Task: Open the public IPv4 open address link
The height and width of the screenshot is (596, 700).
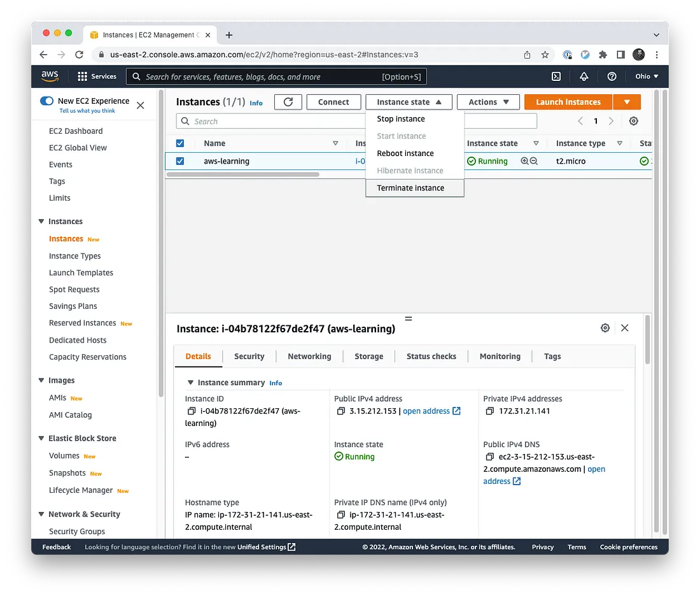Action: coord(431,411)
